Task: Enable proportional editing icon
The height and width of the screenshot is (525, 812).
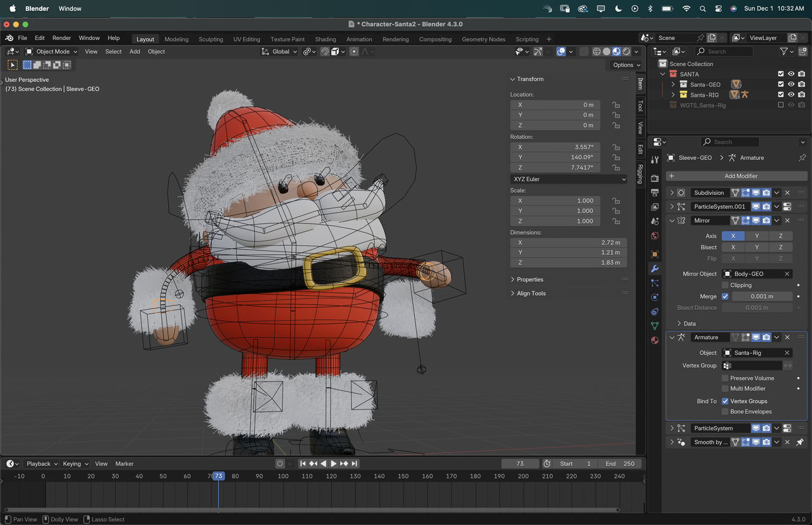Action: pyautogui.click(x=354, y=51)
